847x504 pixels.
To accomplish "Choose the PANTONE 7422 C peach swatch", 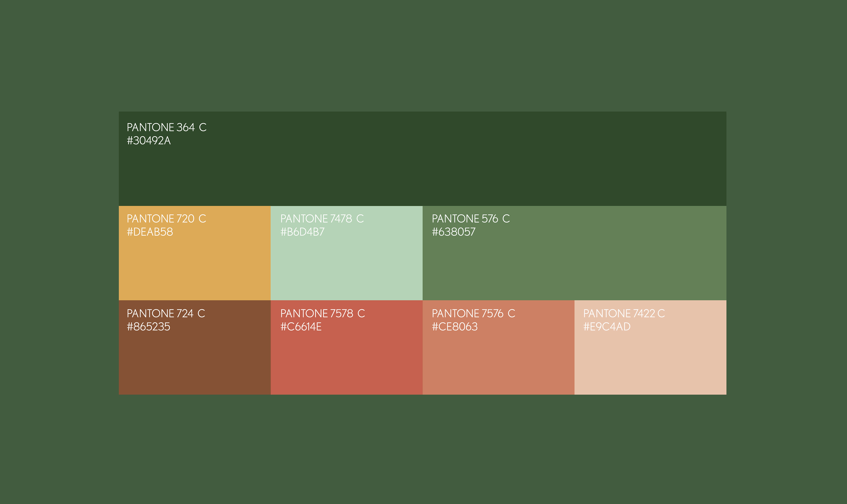I will (650, 347).
